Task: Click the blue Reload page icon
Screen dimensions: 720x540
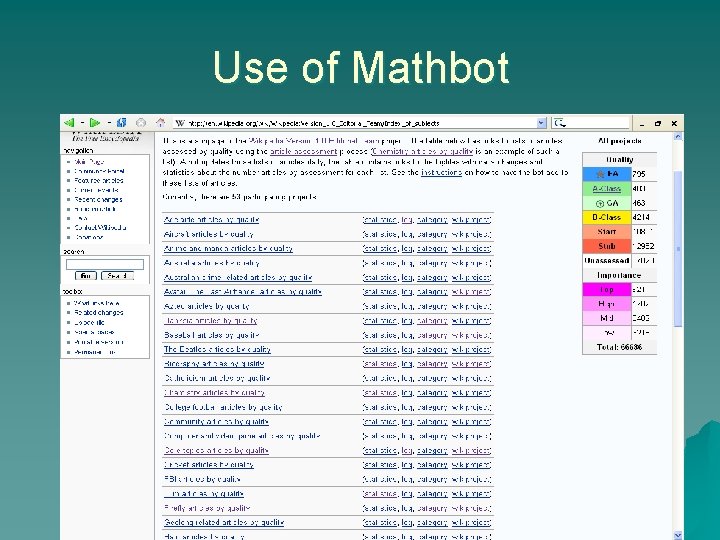Action: [x=122, y=123]
